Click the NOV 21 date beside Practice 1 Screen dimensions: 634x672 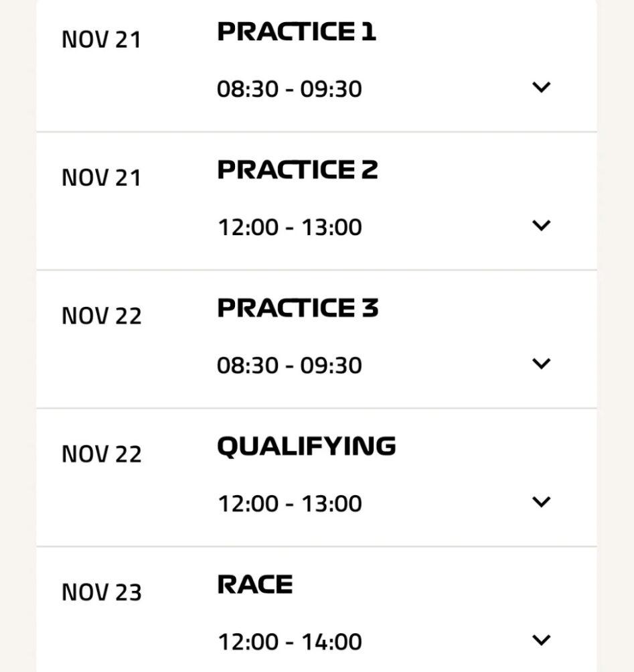pos(101,40)
